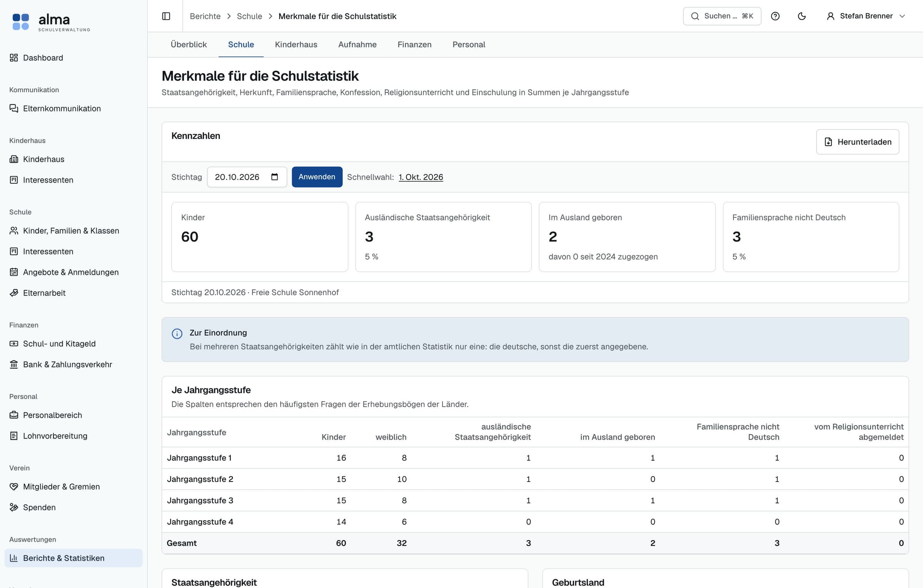Screen dimensions: 923x588
Task: Open Schul- und Kitageld
Action: 73,344
